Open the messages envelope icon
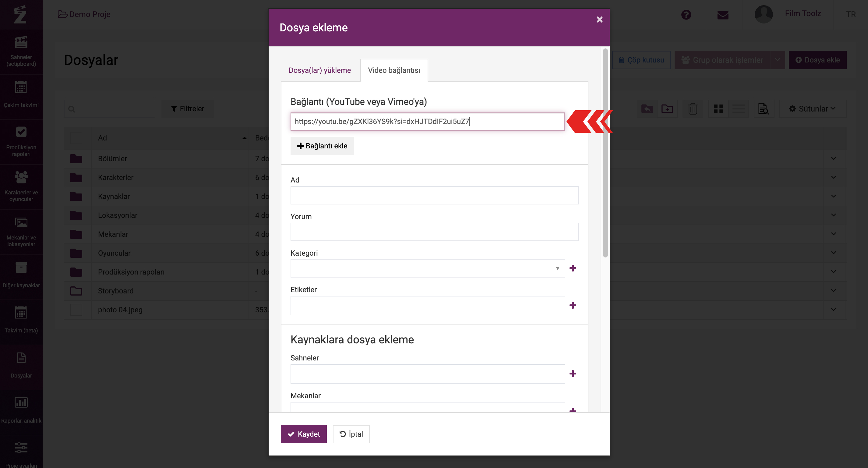 tap(723, 15)
